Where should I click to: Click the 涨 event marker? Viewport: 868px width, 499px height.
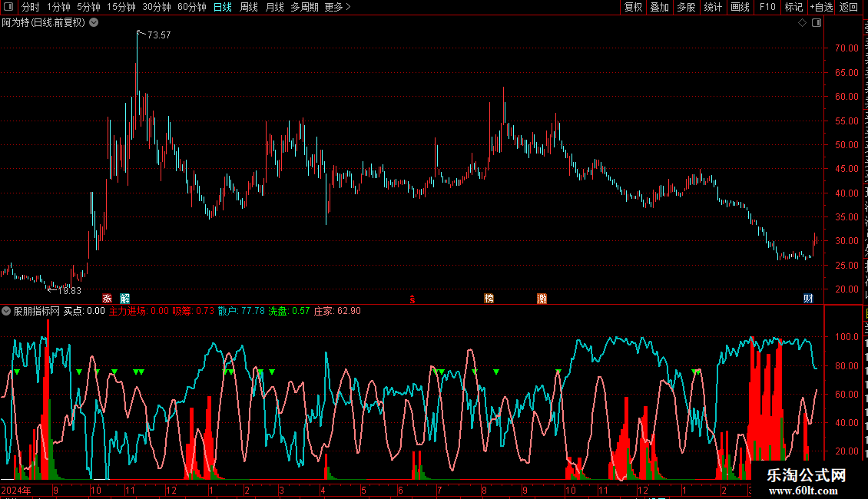pos(107,299)
